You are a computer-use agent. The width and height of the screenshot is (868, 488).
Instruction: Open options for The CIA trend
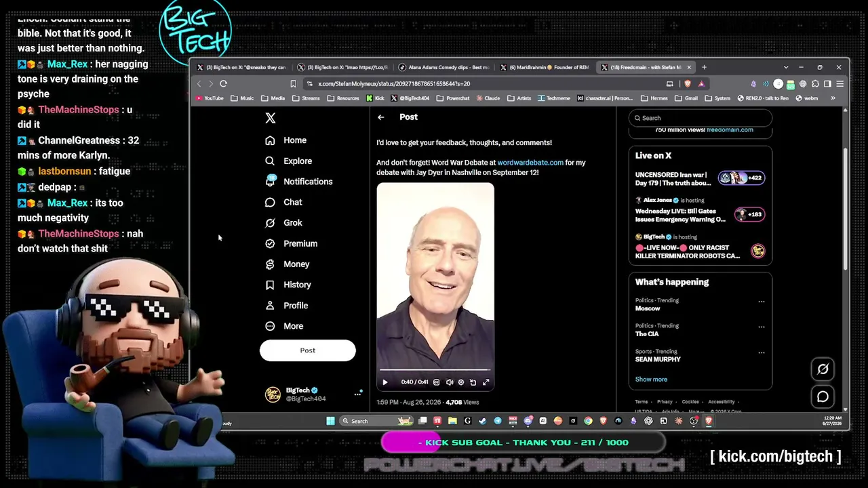pyautogui.click(x=762, y=327)
